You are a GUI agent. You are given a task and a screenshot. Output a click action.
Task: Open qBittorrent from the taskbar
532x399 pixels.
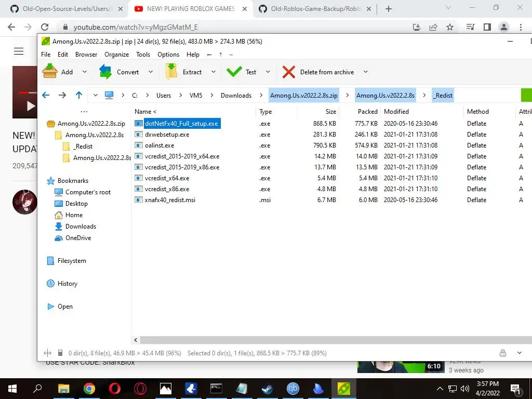tap(293, 389)
